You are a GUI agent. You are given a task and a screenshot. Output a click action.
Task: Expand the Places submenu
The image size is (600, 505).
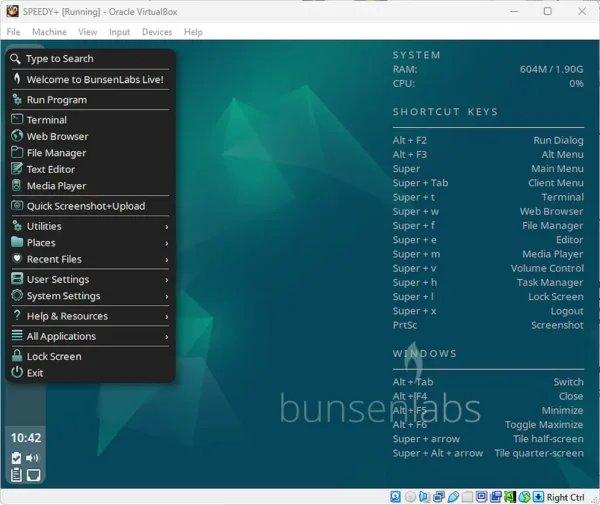pos(90,243)
